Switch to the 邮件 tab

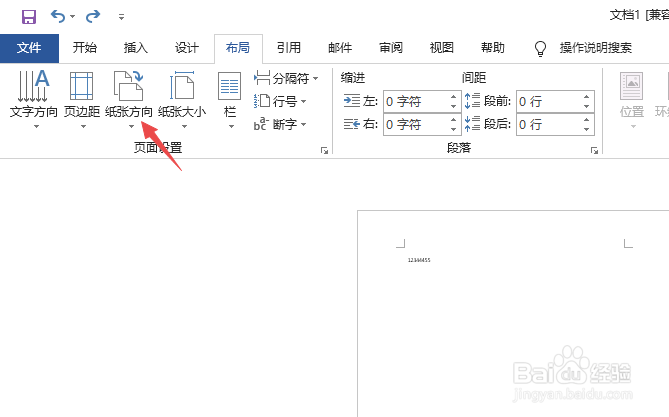pos(340,47)
